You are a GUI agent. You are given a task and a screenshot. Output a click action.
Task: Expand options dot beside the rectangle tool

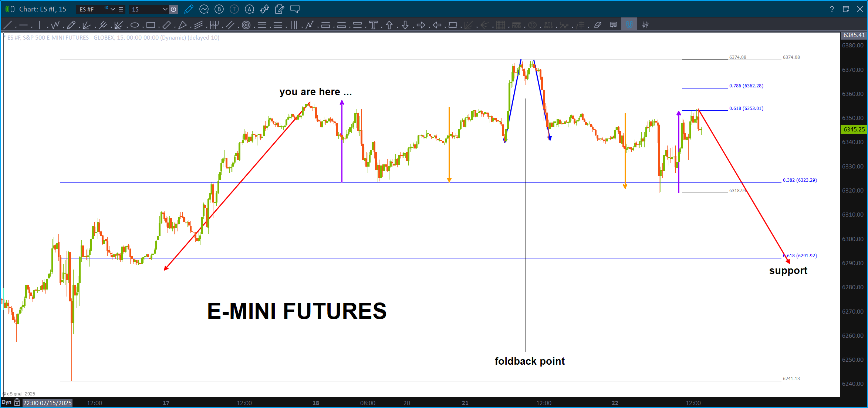coord(159,27)
